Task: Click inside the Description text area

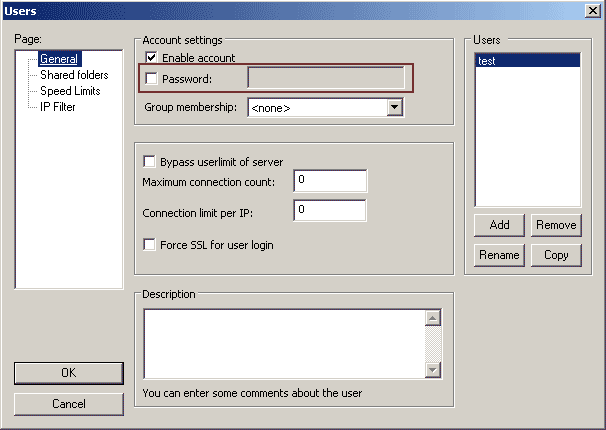Action: click(284, 344)
